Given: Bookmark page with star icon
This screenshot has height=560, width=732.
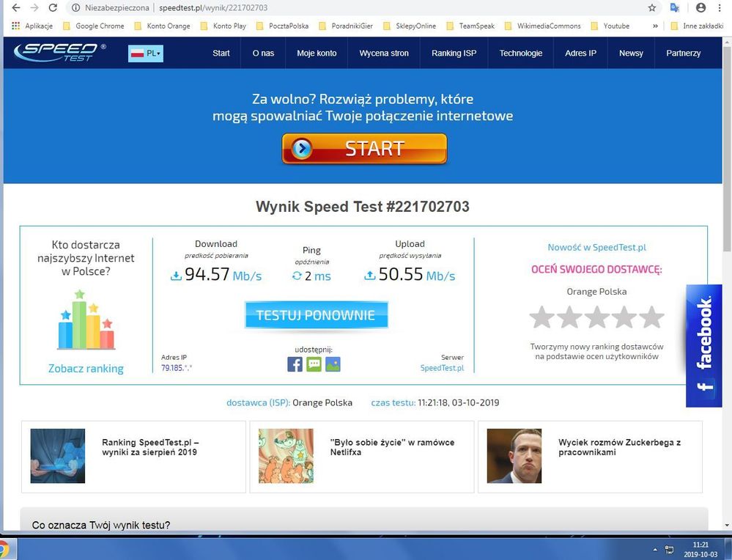Looking at the screenshot, I should (652, 8).
